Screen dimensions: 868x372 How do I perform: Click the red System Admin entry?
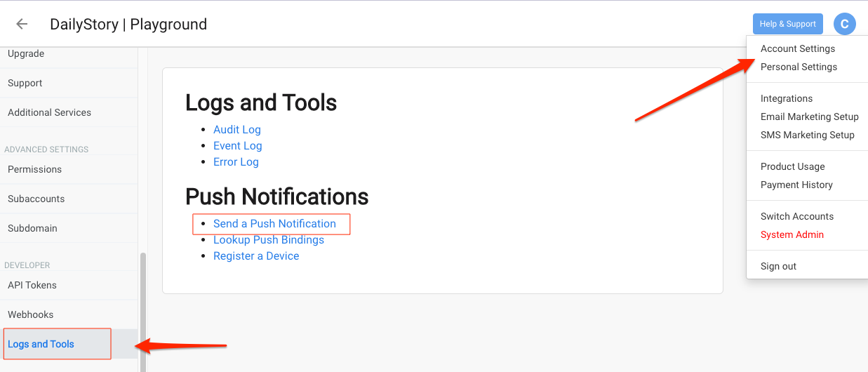pos(792,234)
